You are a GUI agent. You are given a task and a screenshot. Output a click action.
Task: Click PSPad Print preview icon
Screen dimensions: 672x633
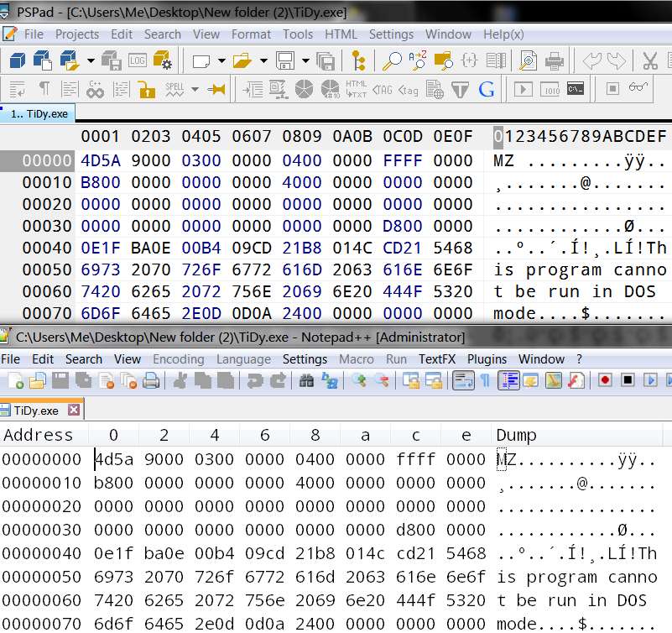pos(528,60)
